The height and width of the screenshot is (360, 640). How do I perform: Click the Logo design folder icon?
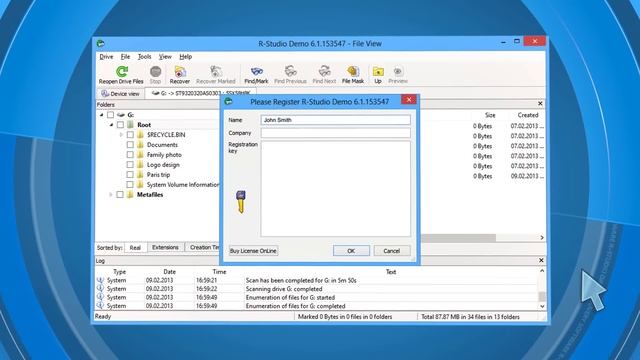click(140, 165)
